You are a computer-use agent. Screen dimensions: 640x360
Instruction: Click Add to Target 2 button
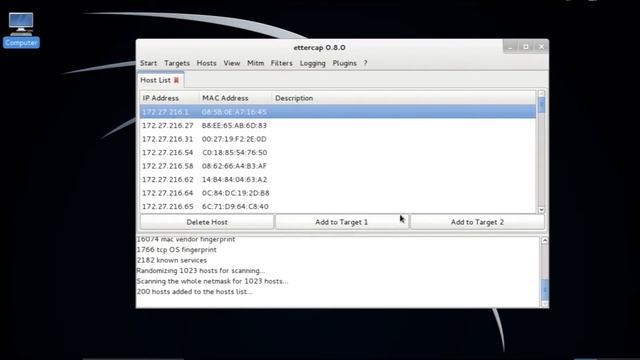477,222
